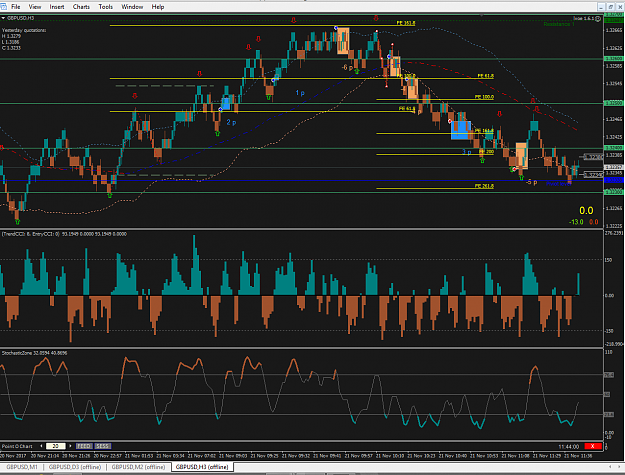625x475 pixels.
Task: Click the '21 Nov 10:40' time axis label
Action: pos(453,455)
